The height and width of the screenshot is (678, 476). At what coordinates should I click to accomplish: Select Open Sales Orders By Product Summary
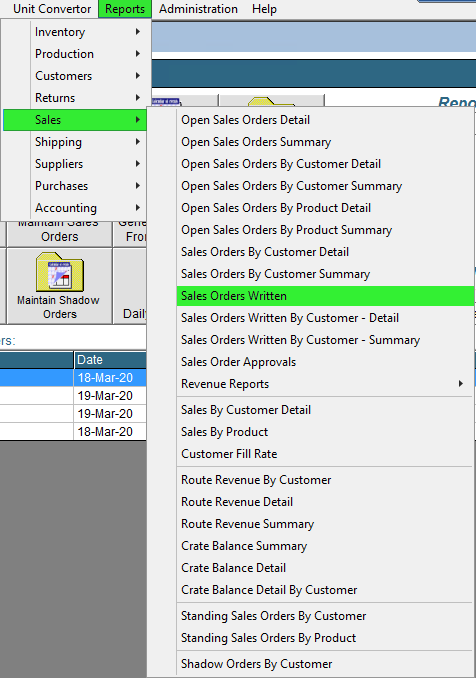325,230
